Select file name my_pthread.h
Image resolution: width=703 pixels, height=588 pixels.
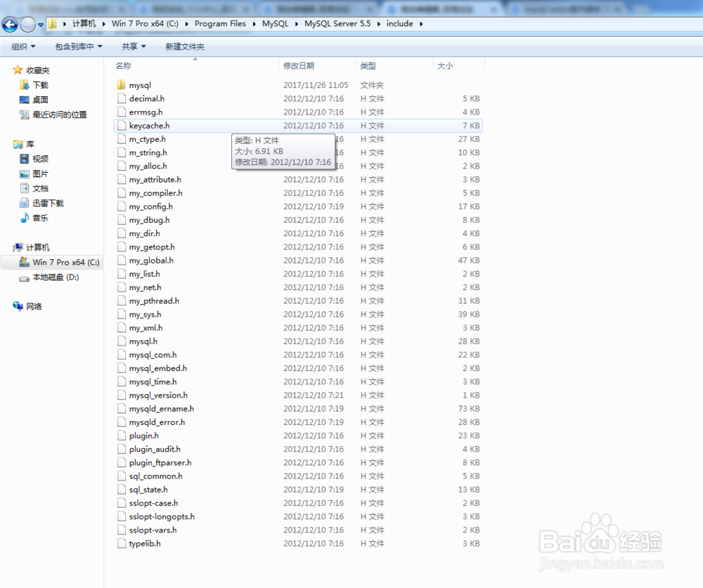tap(154, 301)
